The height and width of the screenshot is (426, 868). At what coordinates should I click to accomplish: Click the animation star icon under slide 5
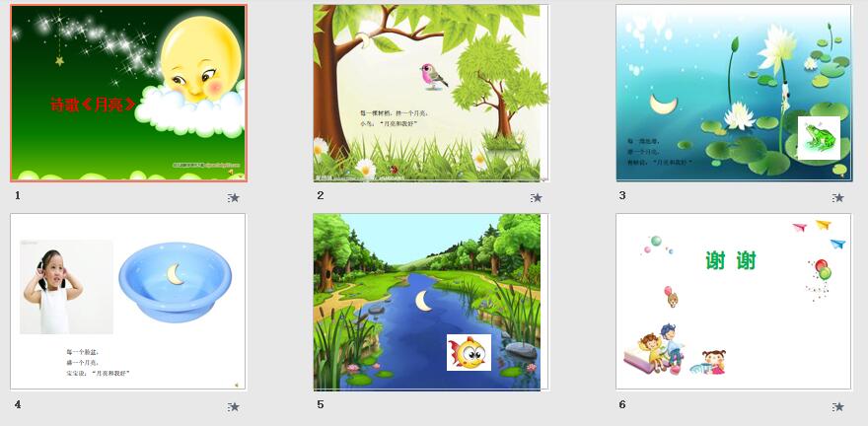[x=536, y=407]
